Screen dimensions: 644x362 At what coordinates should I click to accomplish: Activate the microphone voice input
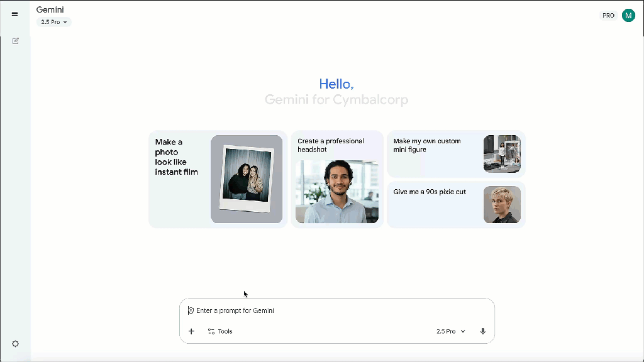[x=483, y=331]
